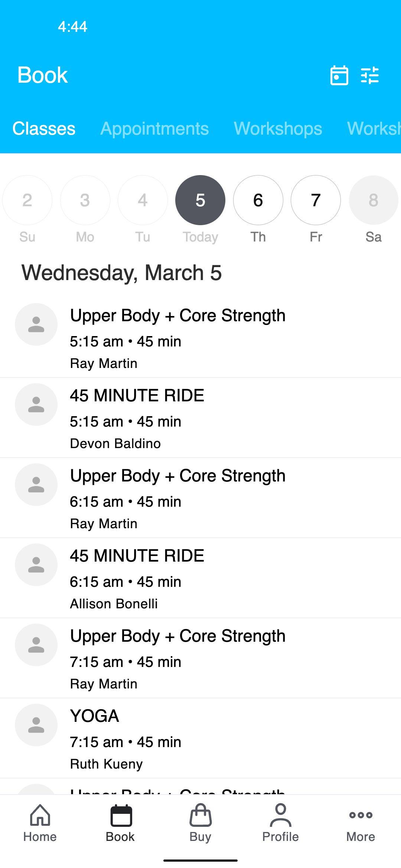Select the Classes tab

(44, 129)
